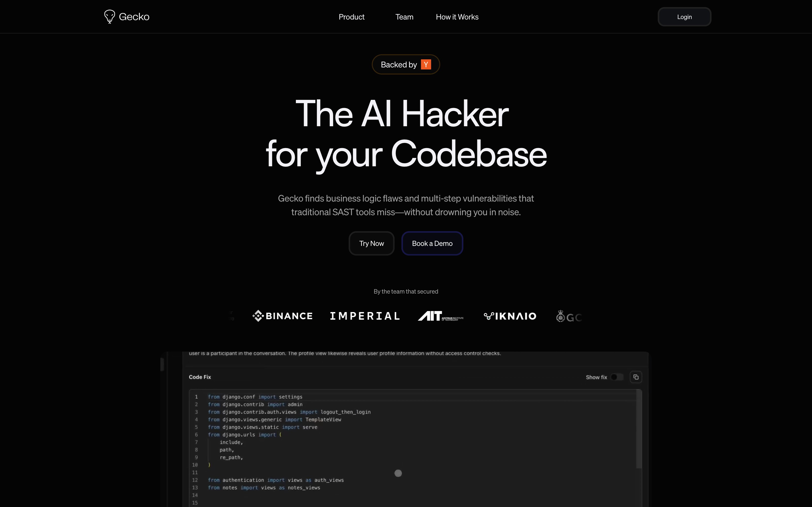Click the Code Fix panel heading
The height and width of the screenshot is (507, 812).
point(200,377)
